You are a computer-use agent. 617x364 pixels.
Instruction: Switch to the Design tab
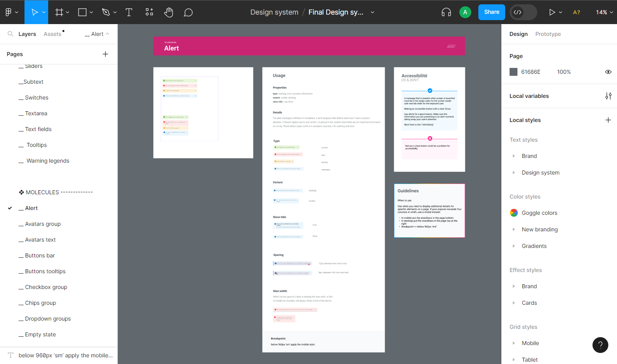click(519, 34)
